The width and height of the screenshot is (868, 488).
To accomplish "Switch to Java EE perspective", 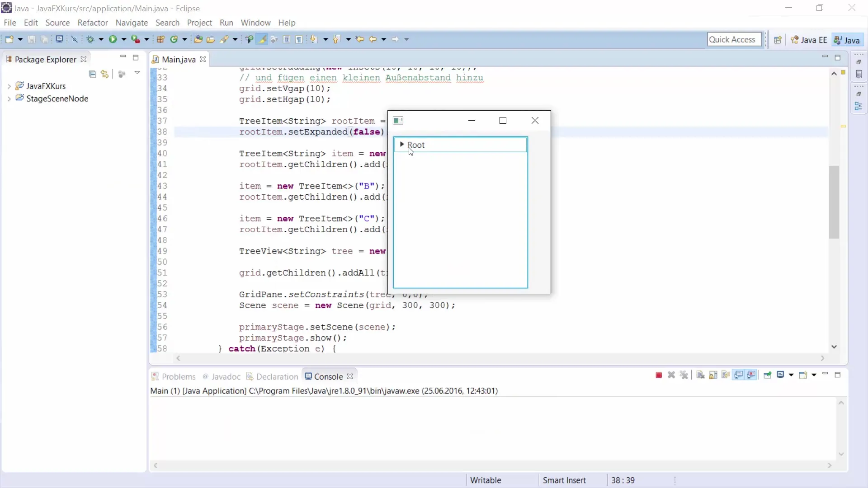I will pos(809,40).
